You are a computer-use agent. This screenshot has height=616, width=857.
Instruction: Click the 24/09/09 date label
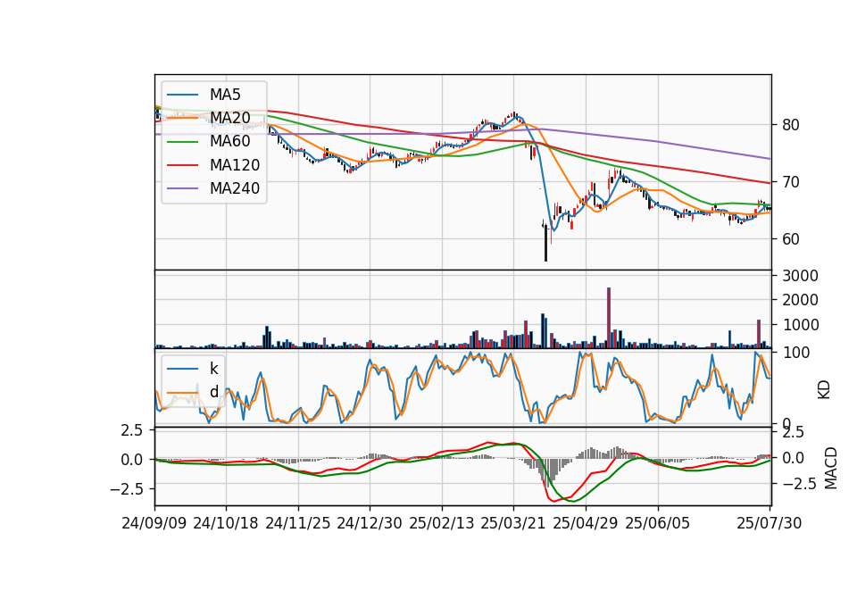[x=154, y=523]
